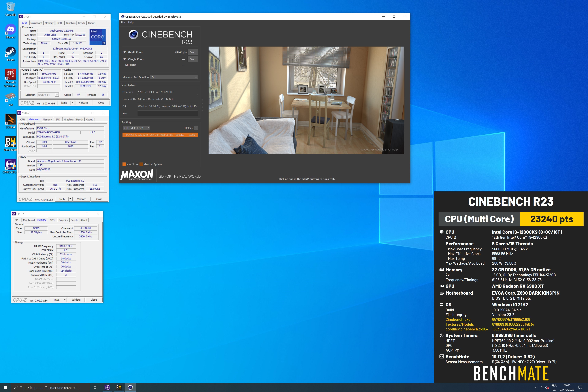Switch to CPU tab in Memory CPU-Z window
The image size is (588, 392).
pyautogui.click(x=17, y=220)
